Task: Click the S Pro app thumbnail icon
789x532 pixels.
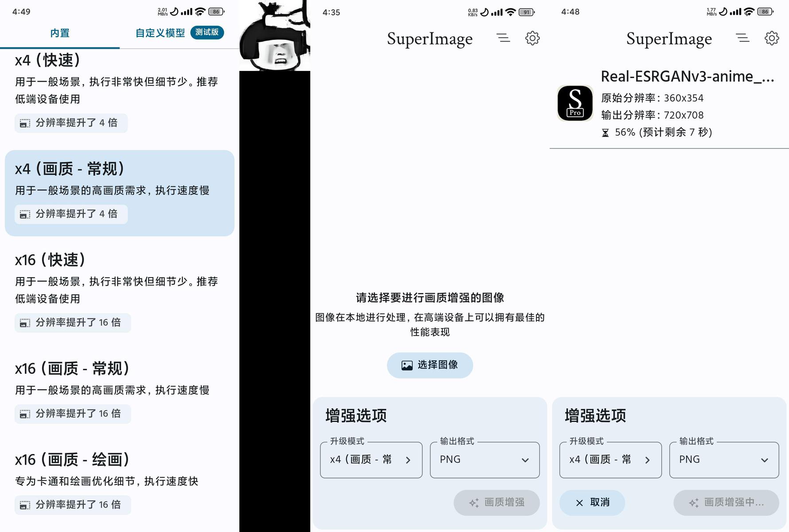Action: [x=575, y=103]
